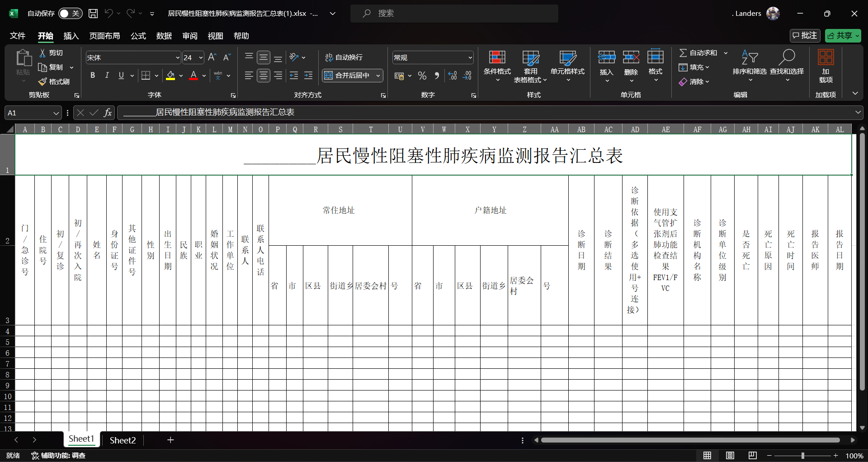Open the Page Layout tab

[x=104, y=36]
